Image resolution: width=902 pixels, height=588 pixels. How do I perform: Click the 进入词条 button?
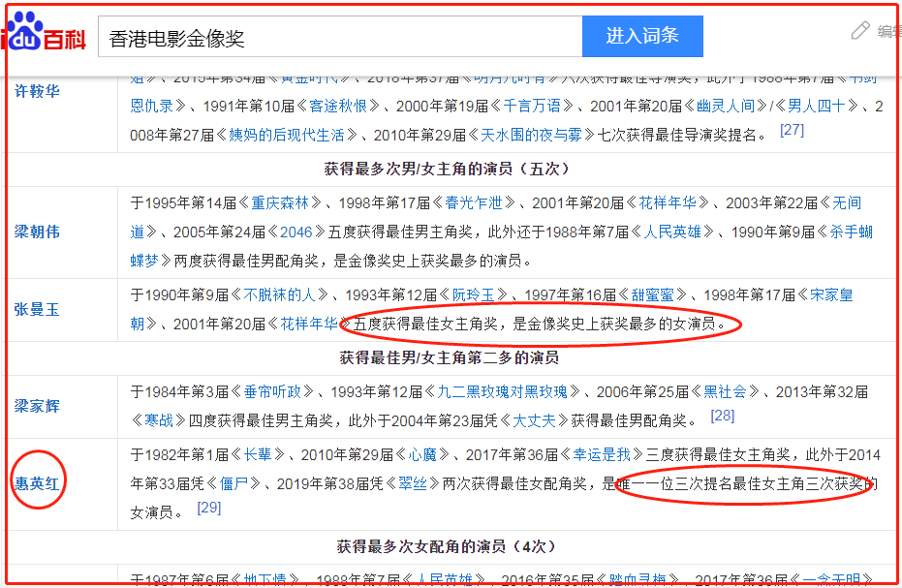click(x=642, y=36)
